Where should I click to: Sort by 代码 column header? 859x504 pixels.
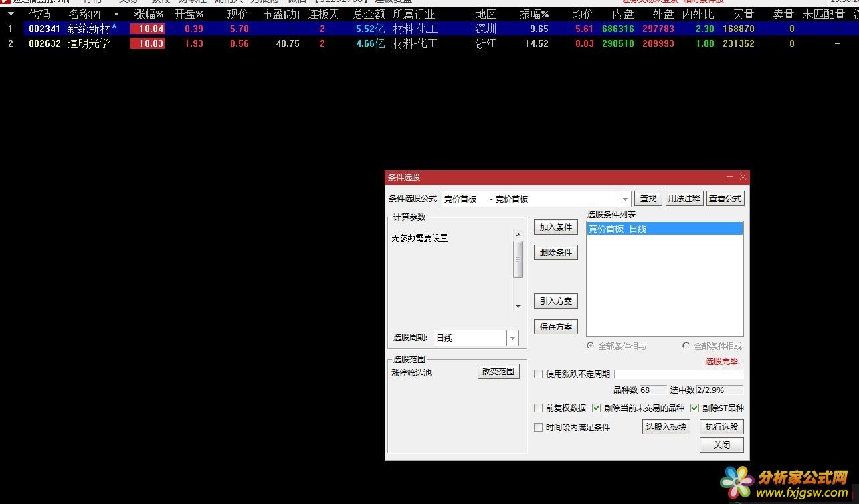(x=39, y=14)
